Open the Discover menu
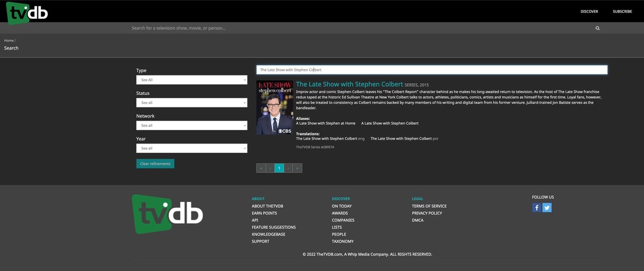The image size is (644, 271). pyautogui.click(x=590, y=11)
